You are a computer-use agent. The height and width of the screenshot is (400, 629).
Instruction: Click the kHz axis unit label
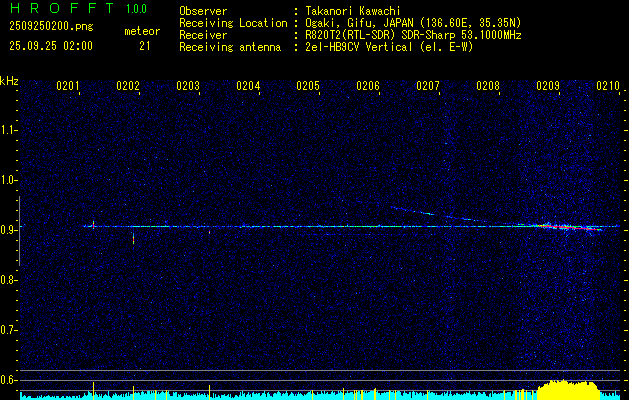[9, 81]
